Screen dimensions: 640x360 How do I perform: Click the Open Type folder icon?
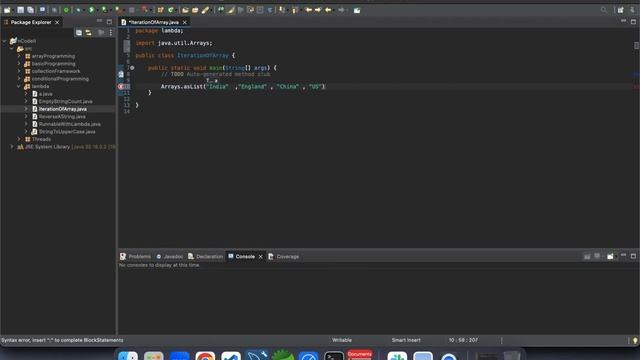(185, 10)
